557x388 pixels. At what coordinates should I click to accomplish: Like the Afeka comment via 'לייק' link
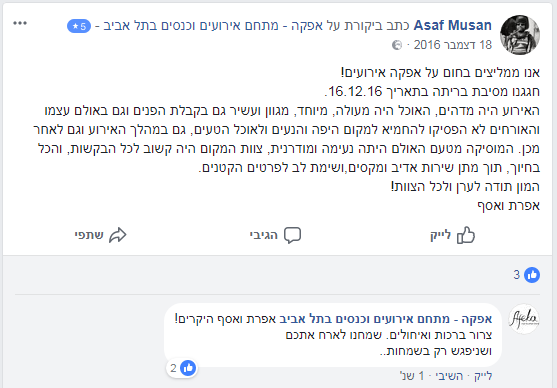(x=483, y=376)
